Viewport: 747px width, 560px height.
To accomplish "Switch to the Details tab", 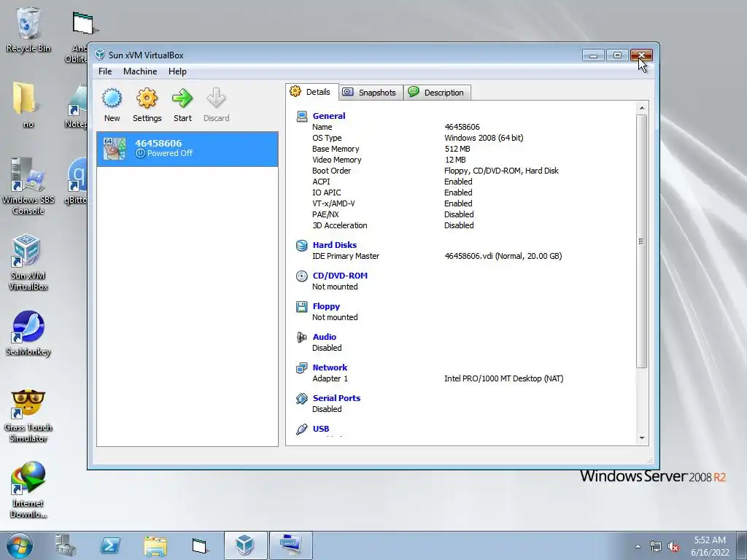I will (x=311, y=92).
